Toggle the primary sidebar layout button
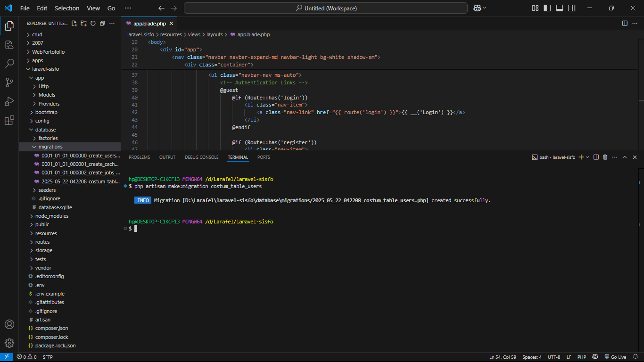The width and height of the screenshot is (644, 362). 547,8
